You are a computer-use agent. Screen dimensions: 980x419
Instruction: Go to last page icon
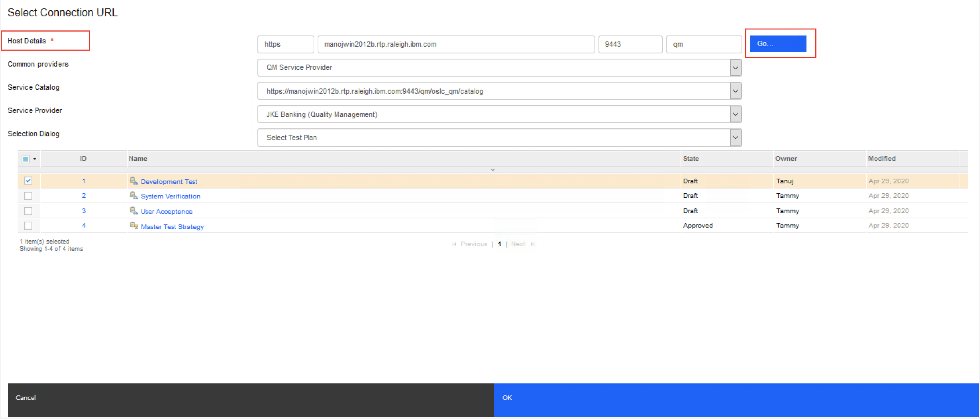click(533, 244)
